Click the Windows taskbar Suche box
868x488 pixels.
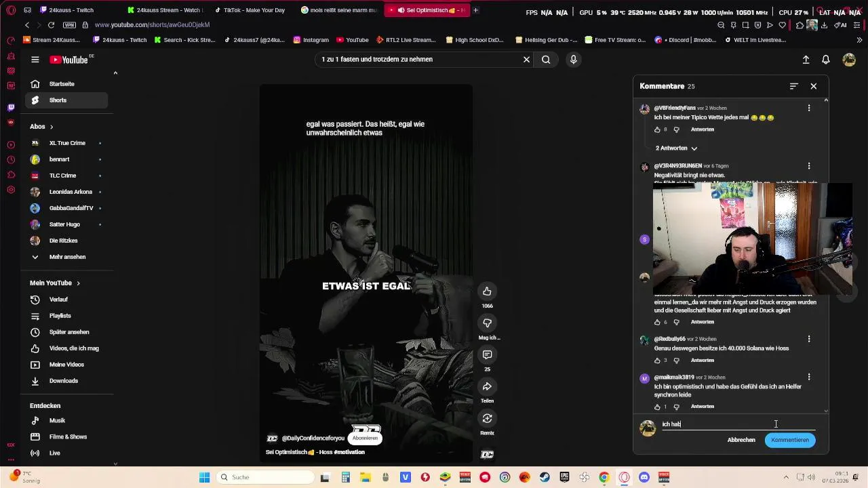click(x=264, y=477)
